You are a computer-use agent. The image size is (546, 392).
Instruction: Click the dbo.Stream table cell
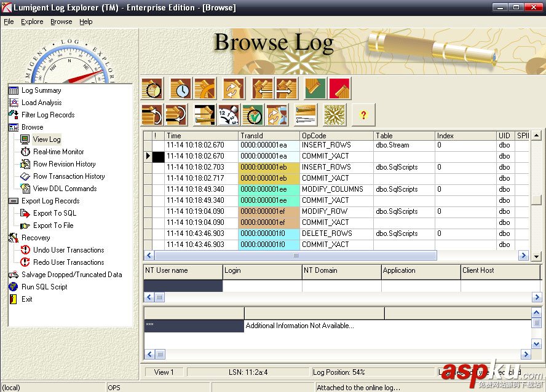tap(405, 145)
